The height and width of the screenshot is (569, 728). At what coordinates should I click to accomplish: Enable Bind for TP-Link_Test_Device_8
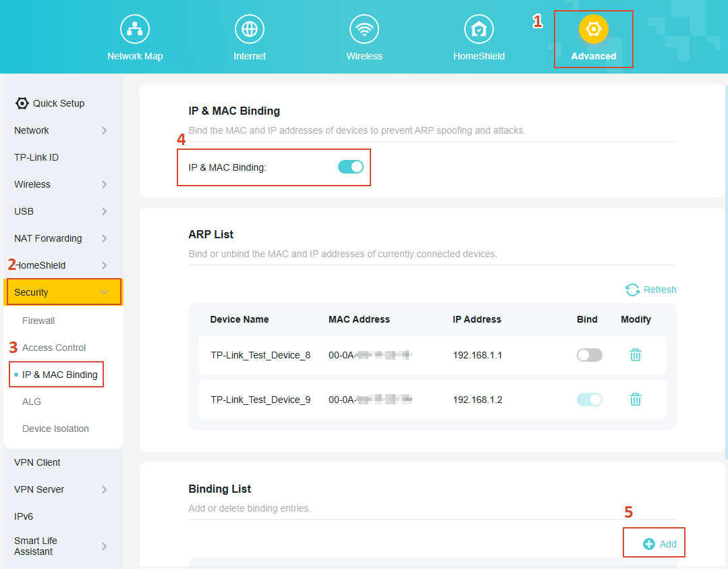[x=590, y=355]
